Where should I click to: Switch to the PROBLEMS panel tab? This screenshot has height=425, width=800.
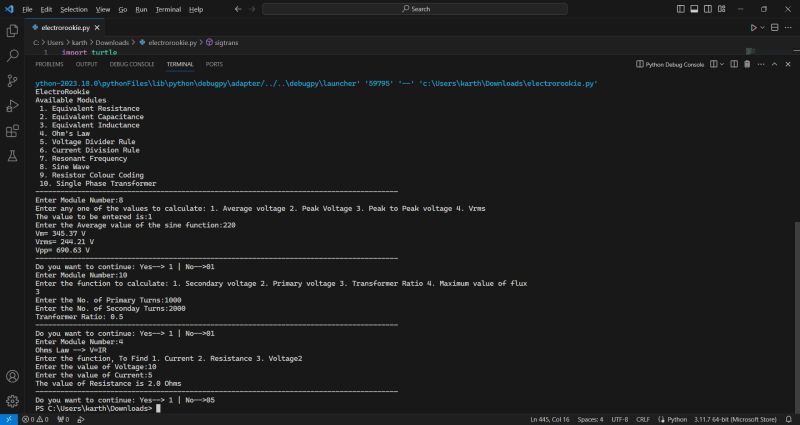[x=49, y=64]
